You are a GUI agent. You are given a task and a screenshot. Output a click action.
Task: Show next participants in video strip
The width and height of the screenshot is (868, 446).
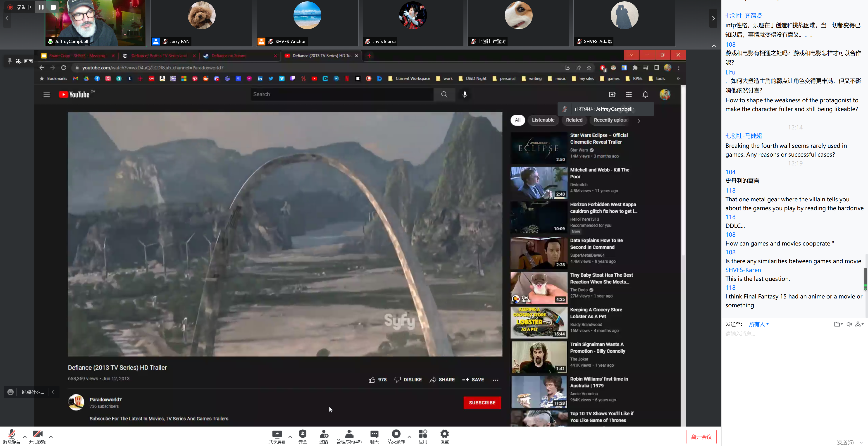[713, 18]
